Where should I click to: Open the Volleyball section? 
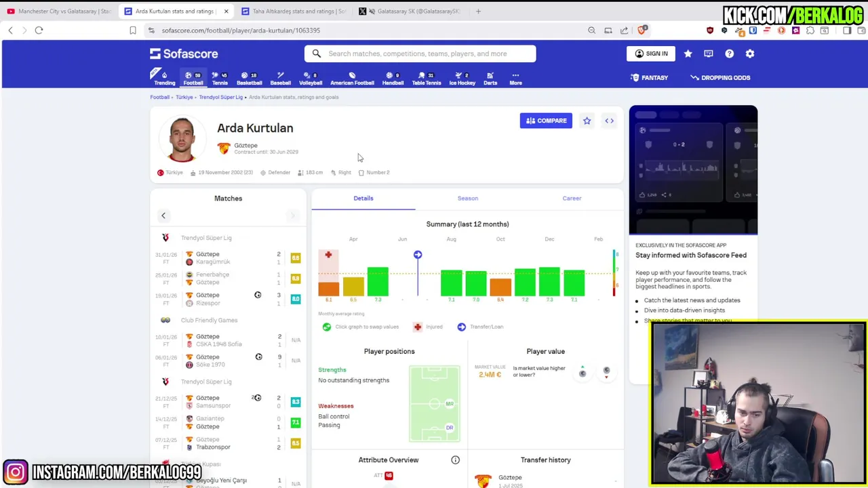(x=311, y=78)
